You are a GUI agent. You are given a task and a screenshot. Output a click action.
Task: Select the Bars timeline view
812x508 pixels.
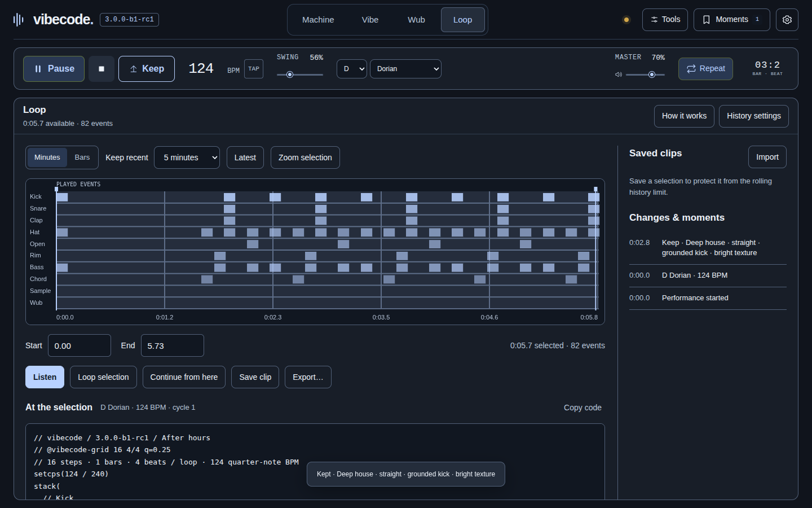coord(82,157)
